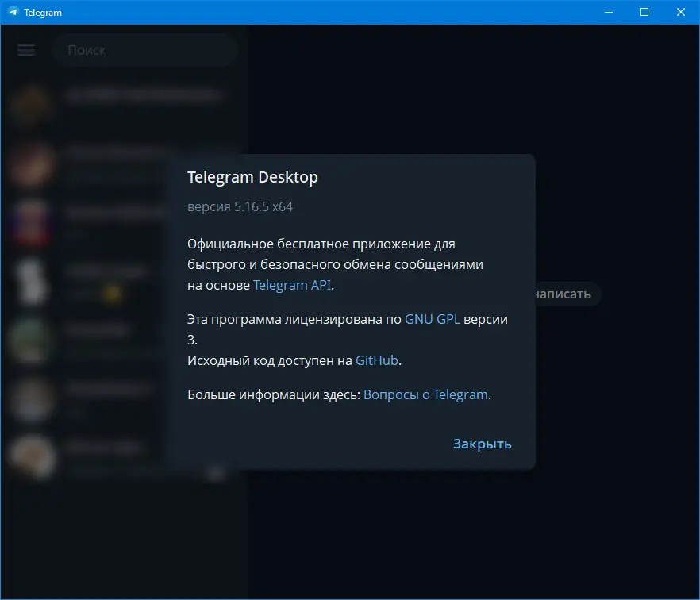700x600 pixels.
Task: Open the hamburger menu icon
Action: (x=26, y=50)
